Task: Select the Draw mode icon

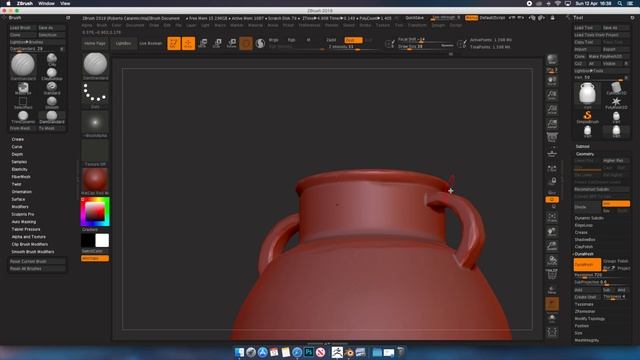Action: coord(188,43)
